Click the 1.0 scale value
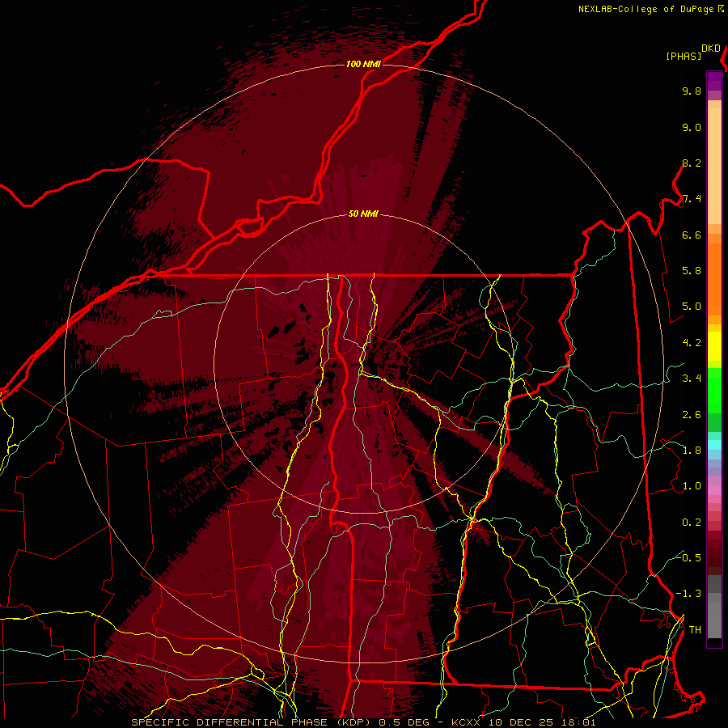The image size is (728, 728). pos(692,486)
